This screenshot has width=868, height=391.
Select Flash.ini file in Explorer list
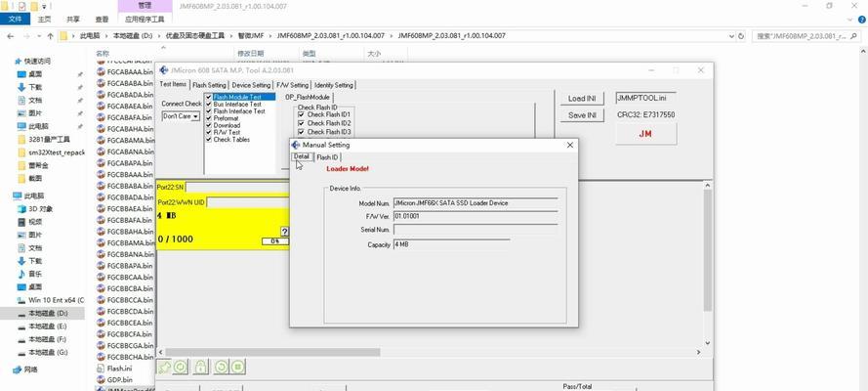coord(115,369)
